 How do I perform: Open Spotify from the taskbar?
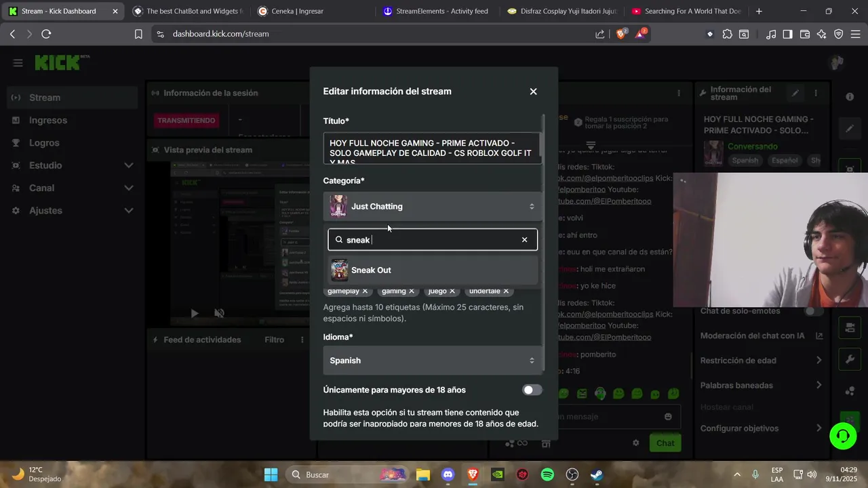547,474
